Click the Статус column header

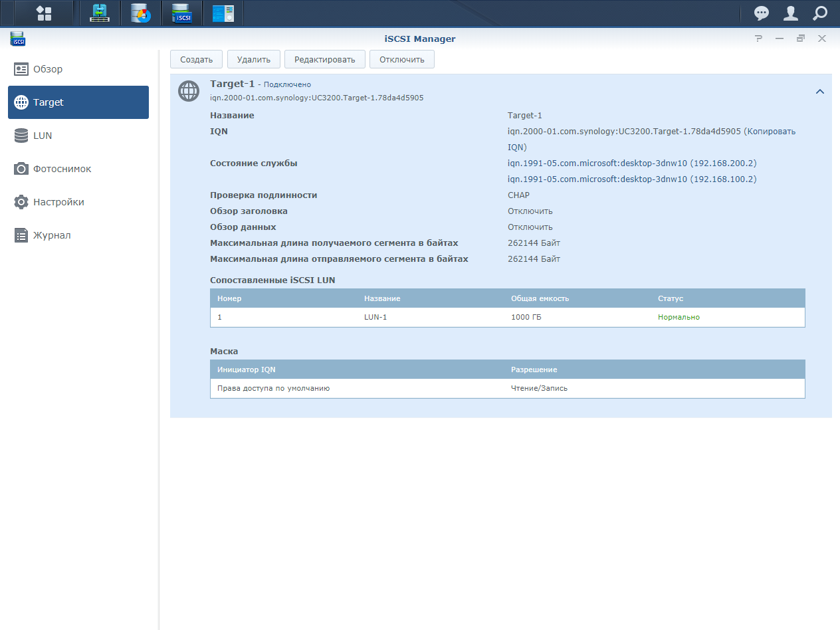[671, 298]
